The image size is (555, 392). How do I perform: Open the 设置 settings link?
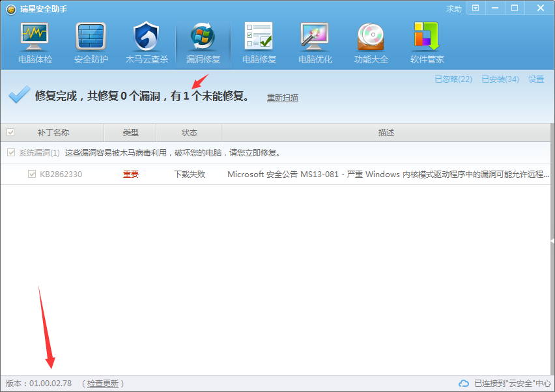pos(536,79)
